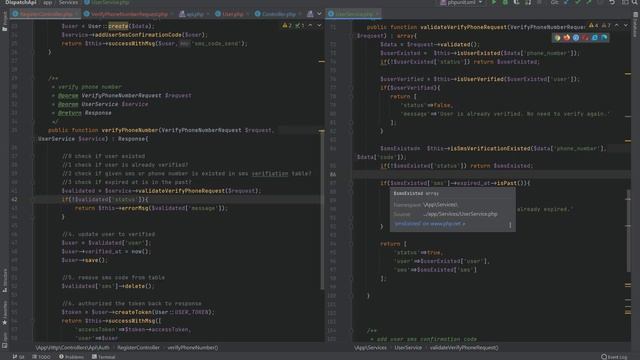Screen dimensions: 640x360
Task: Go to next highlighted error in right editor
Action: (626, 25)
